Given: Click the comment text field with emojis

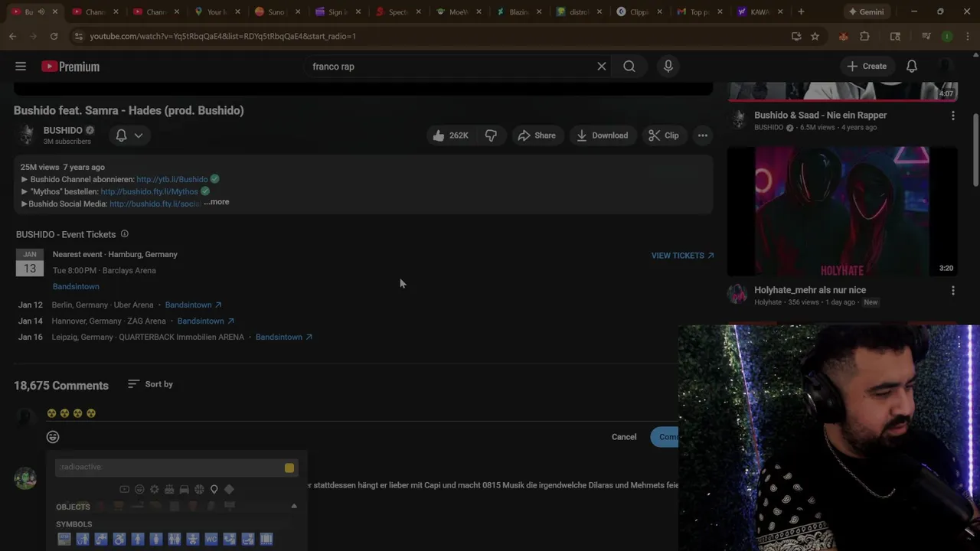Looking at the screenshot, I should pyautogui.click(x=362, y=413).
